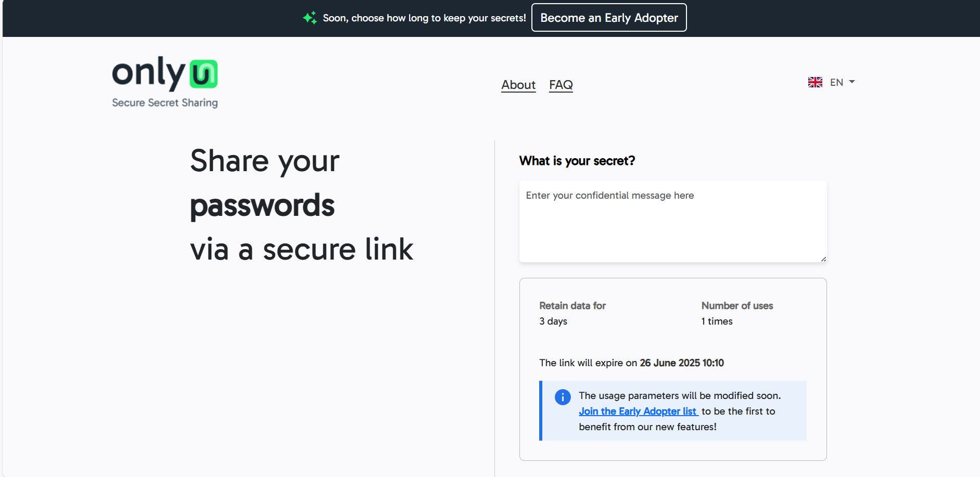Click the UK flag icon

(815, 82)
